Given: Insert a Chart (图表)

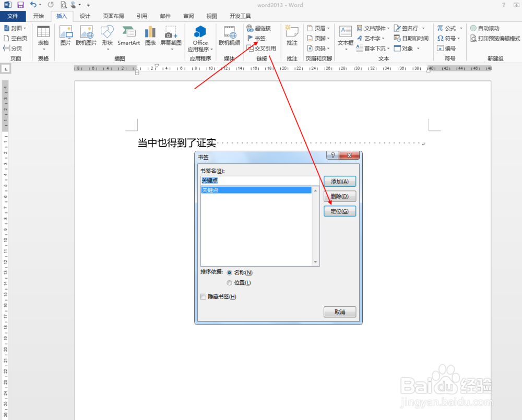Looking at the screenshot, I should (x=150, y=35).
